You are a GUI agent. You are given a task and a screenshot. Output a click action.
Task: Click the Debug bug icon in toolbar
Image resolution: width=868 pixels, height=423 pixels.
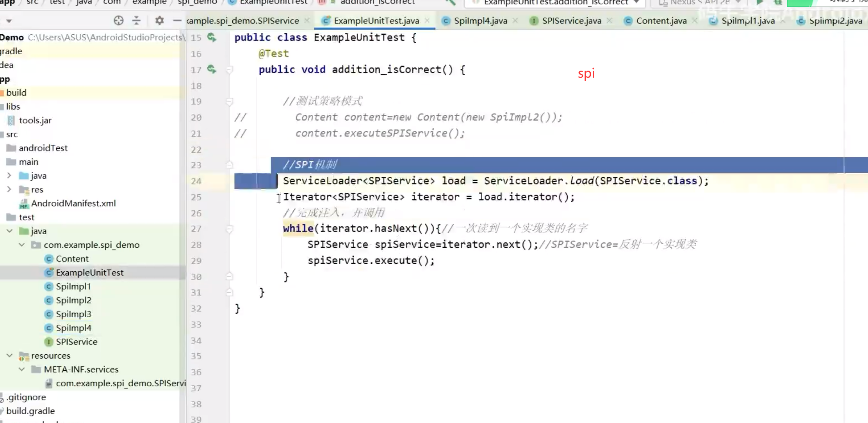coord(778,2)
